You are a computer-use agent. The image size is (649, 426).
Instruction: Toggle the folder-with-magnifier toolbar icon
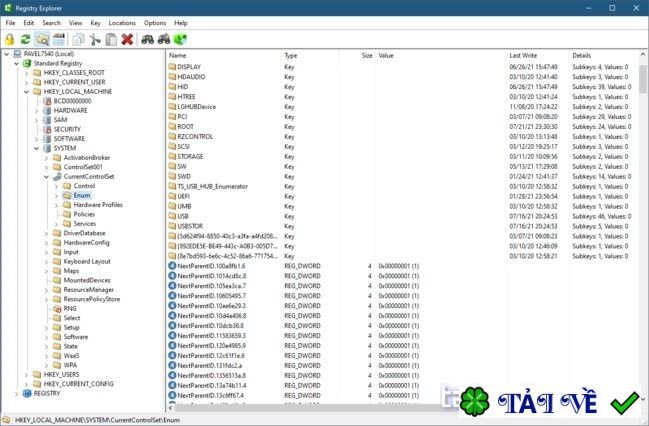point(42,39)
